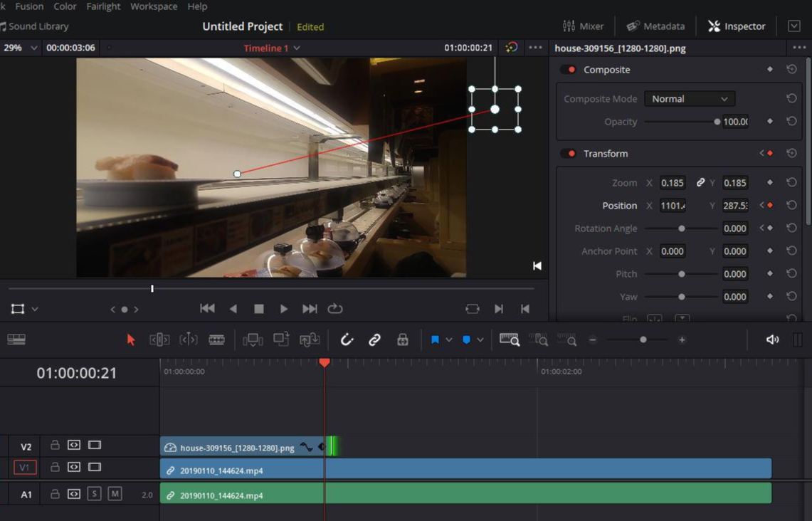Open Composite Mode Normal dropdown
Image resolution: width=812 pixels, height=521 pixels.
pyautogui.click(x=690, y=99)
